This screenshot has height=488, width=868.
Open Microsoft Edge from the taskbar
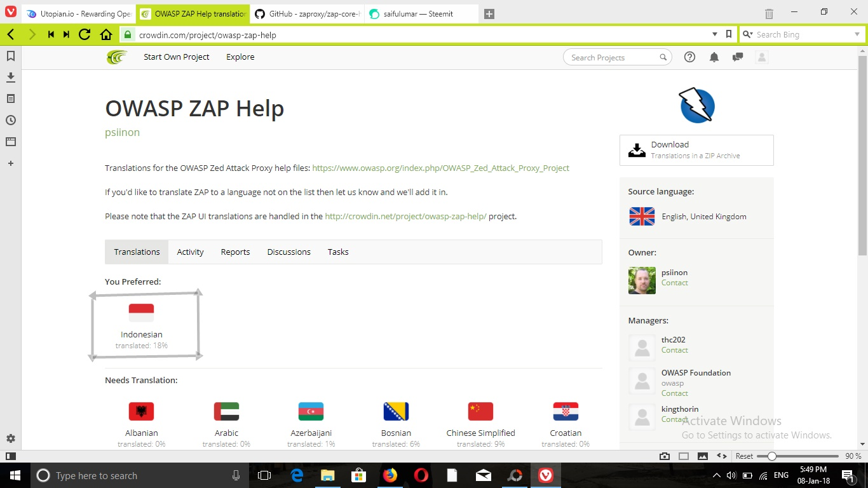click(297, 475)
